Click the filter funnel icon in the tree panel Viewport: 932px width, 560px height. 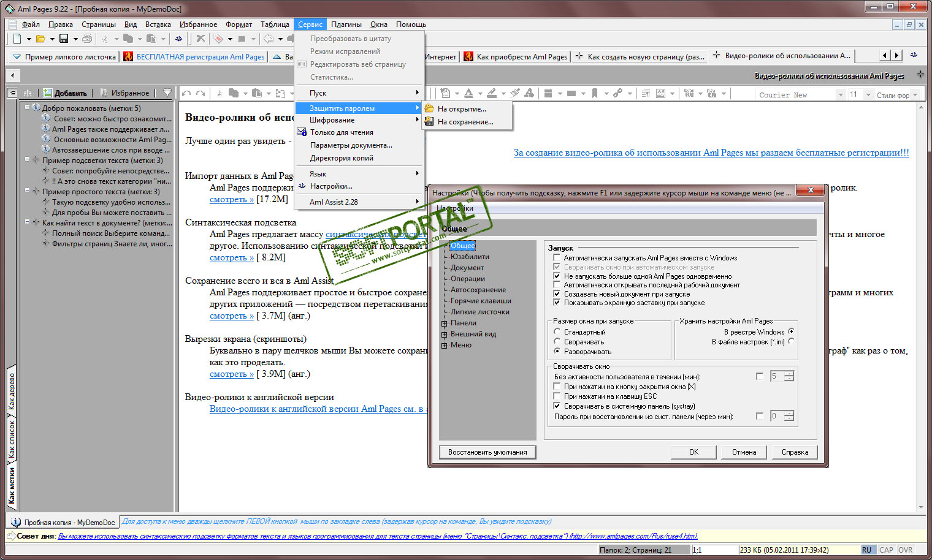coord(167,93)
